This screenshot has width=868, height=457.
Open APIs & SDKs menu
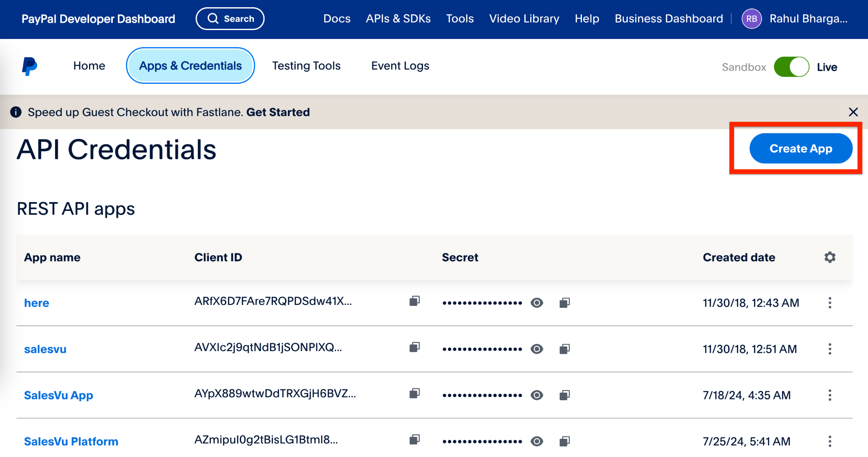pos(398,19)
